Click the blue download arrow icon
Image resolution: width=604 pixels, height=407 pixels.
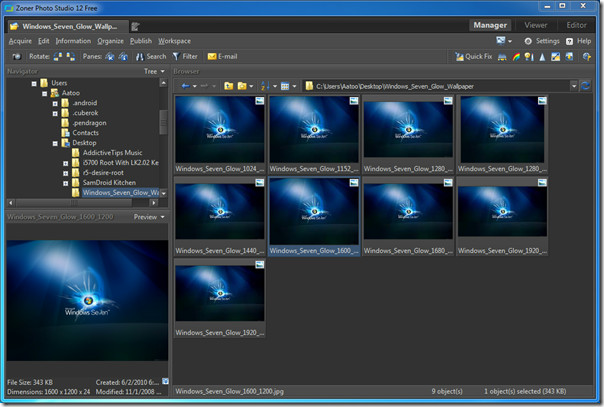[569, 57]
